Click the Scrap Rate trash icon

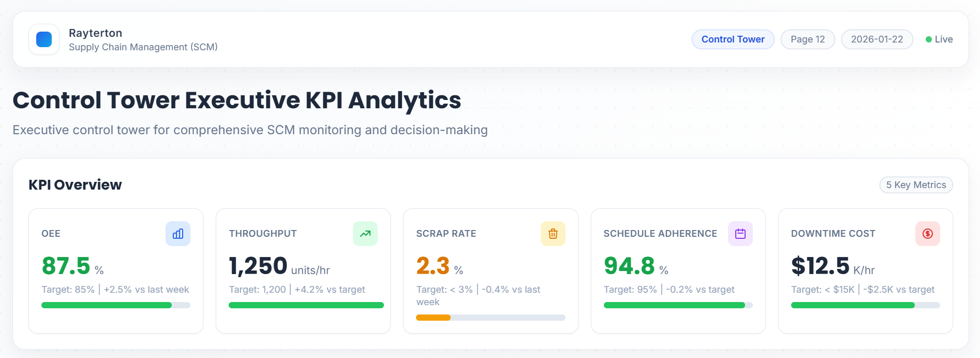coord(553,234)
